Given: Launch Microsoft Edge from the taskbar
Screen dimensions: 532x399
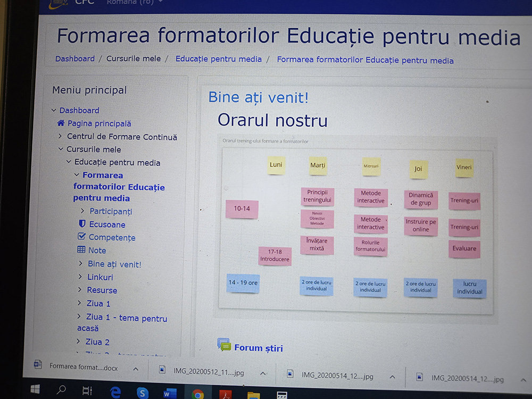Looking at the screenshot, I should [115, 392].
